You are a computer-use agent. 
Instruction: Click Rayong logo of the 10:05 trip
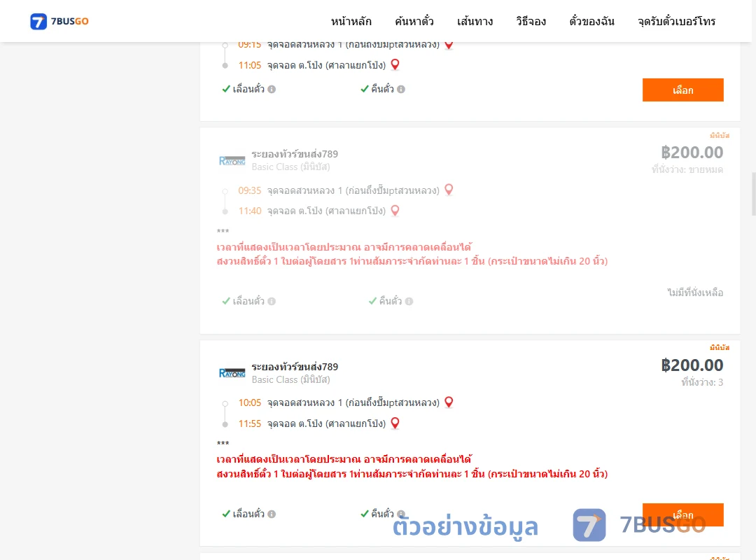coord(232,373)
